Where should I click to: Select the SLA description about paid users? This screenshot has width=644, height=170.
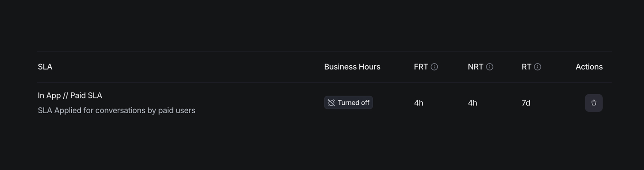(116, 111)
